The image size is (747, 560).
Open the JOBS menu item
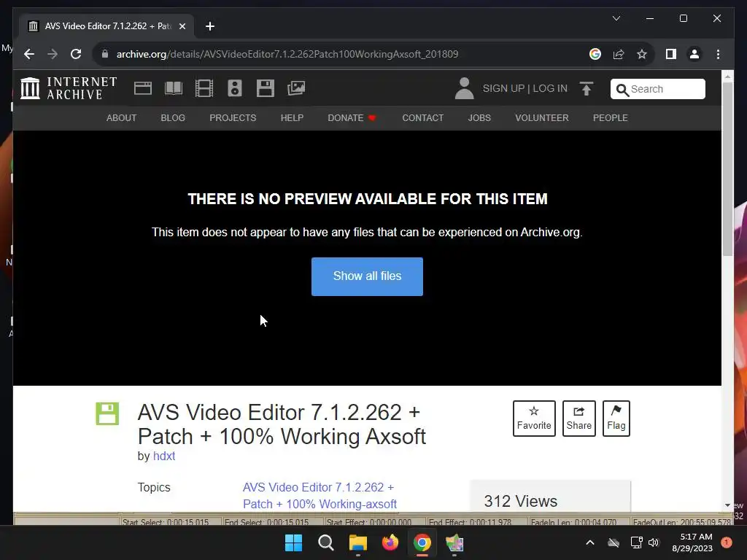pyautogui.click(x=479, y=117)
